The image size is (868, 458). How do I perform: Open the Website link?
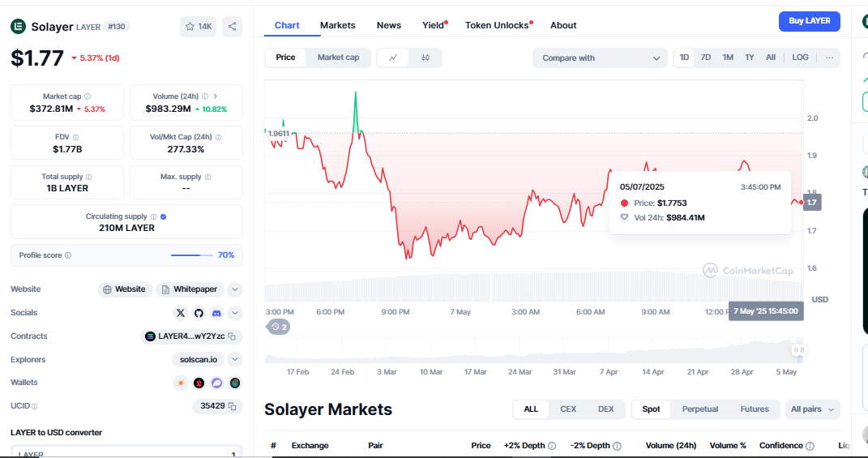125,289
